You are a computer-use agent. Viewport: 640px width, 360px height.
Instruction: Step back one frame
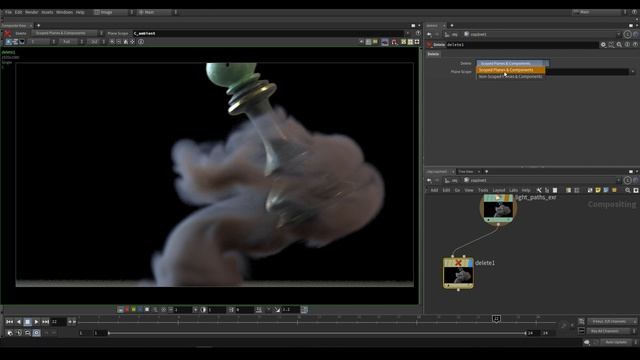coord(18,322)
